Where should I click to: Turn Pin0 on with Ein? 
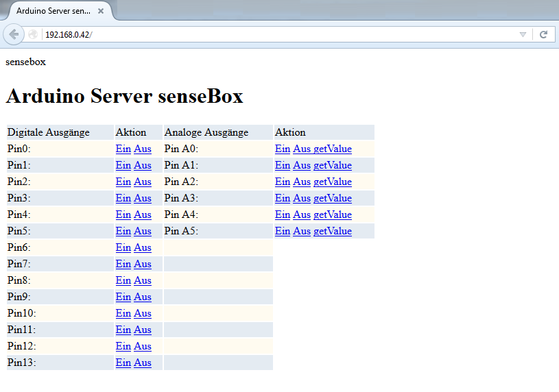pos(123,149)
